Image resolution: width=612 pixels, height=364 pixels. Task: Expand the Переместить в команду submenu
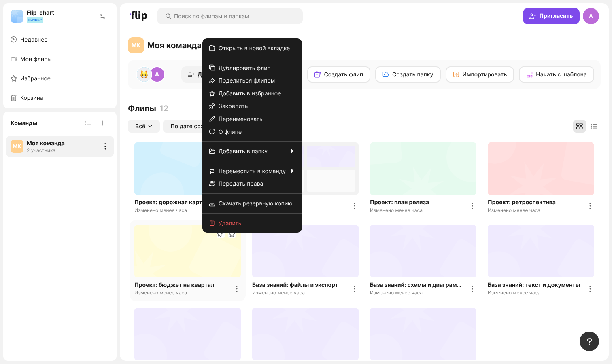click(252, 171)
